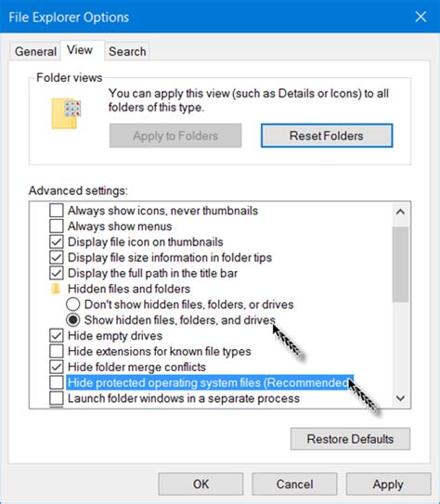Confirm with the OK button
The height and width of the screenshot is (504, 440).
pos(201,485)
